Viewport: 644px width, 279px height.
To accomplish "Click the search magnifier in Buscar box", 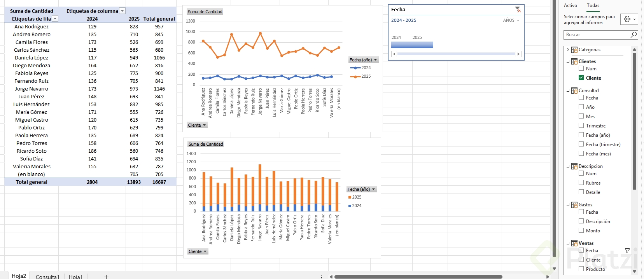I will point(633,35).
